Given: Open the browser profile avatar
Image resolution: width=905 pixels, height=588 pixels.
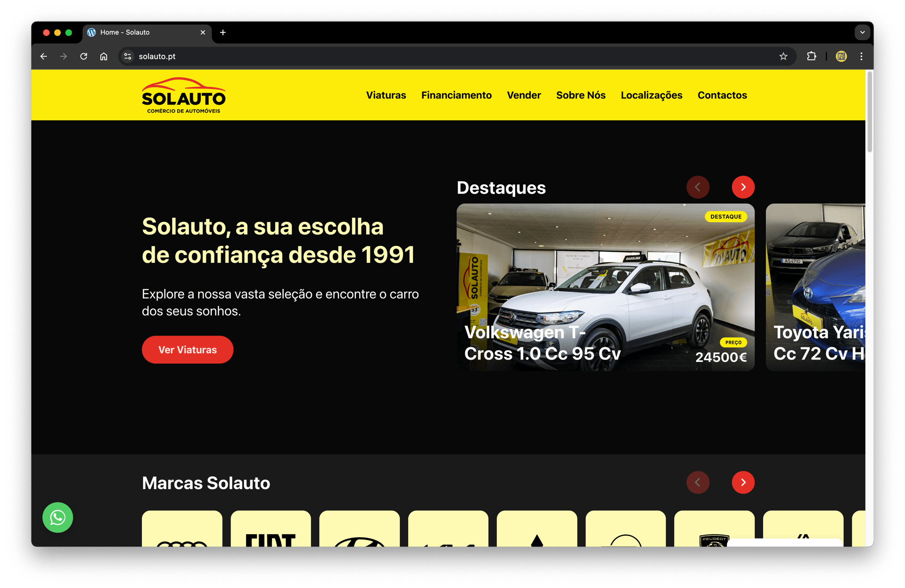Looking at the screenshot, I should point(841,57).
